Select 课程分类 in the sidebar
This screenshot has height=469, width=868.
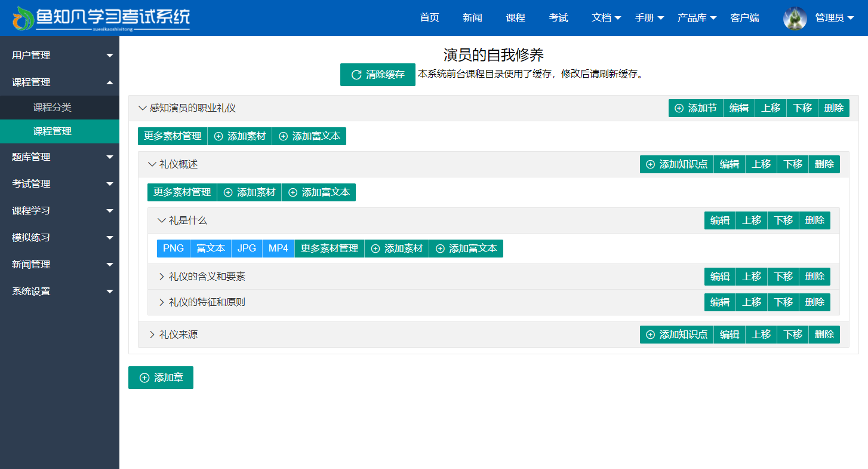(60, 108)
